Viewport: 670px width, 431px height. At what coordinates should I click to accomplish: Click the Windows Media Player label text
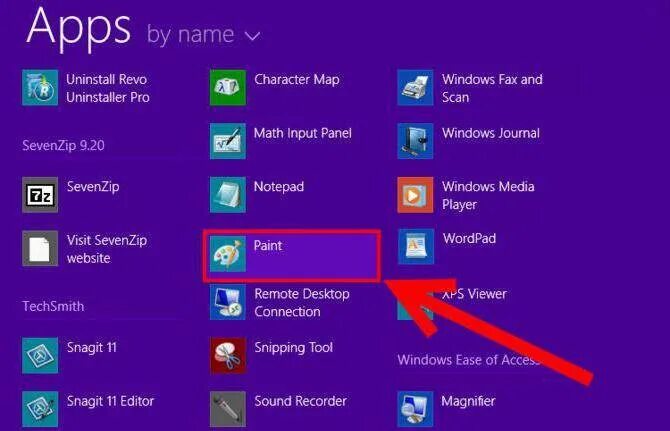coord(488,195)
